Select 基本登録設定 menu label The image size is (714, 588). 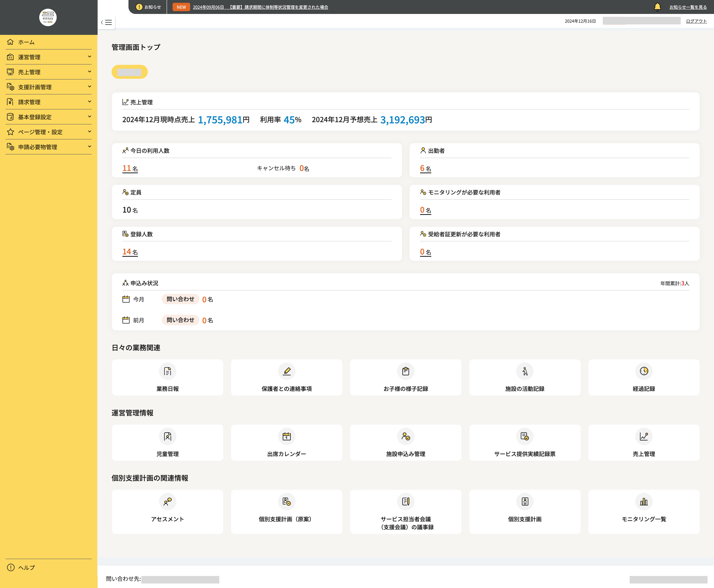click(35, 117)
